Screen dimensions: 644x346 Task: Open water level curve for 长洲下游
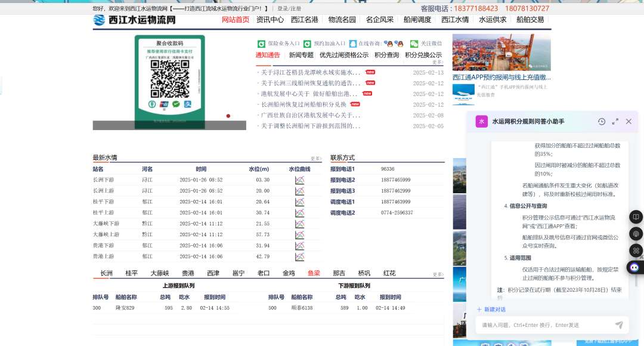click(299, 180)
